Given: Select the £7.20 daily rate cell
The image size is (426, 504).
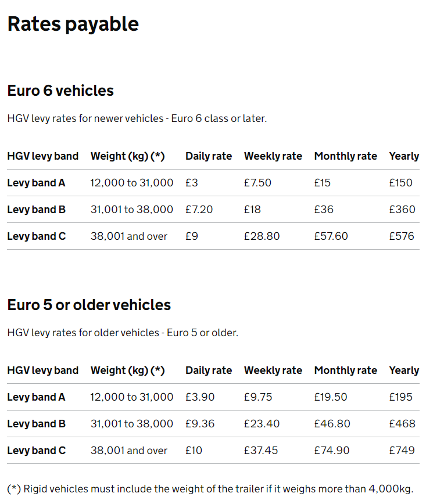Looking at the screenshot, I should 199,210.
